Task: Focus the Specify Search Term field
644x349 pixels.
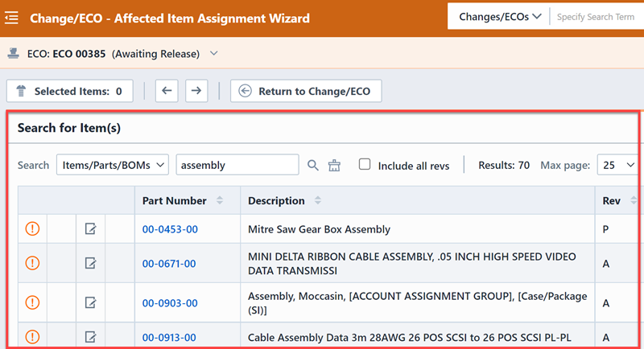Action: tap(597, 17)
